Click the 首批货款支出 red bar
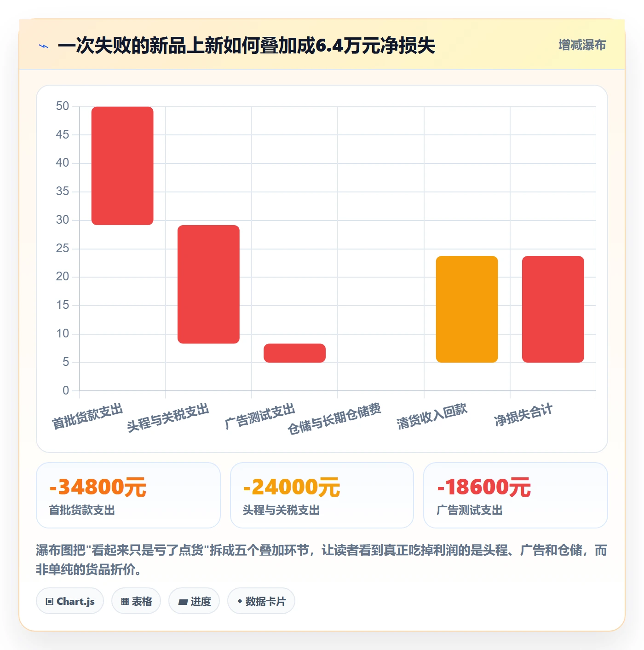This screenshot has height=650, width=644. 122,166
